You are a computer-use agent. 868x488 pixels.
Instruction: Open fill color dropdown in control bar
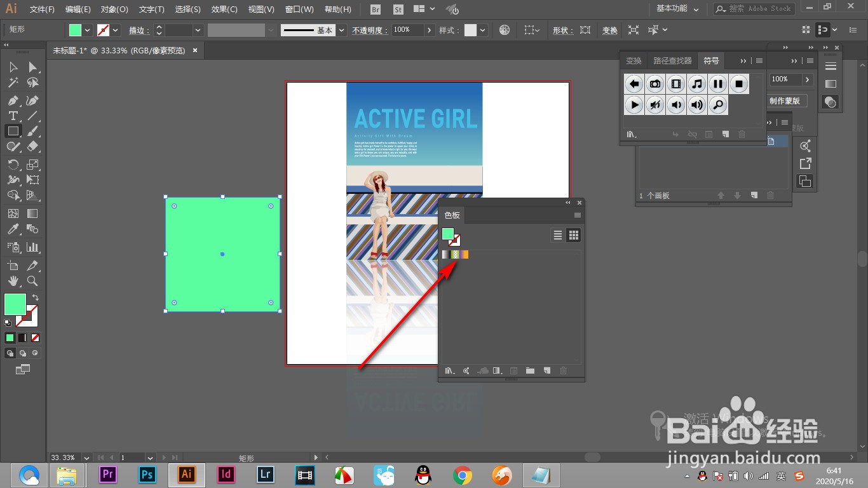point(88,30)
